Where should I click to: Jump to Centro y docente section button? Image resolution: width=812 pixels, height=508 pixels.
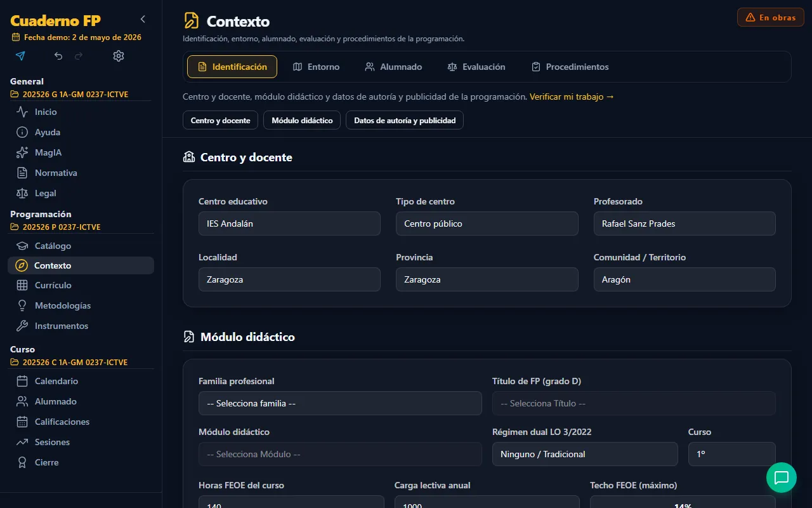click(221, 120)
